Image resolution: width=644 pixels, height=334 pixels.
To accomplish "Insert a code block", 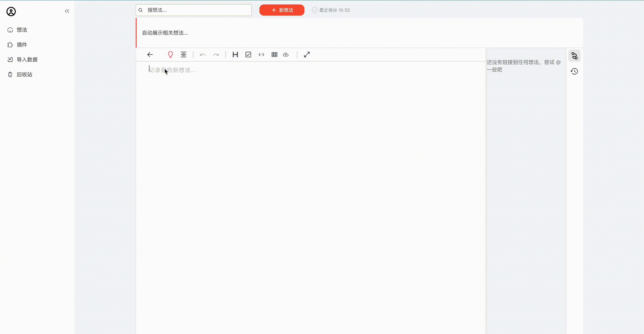I will coord(261,55).
